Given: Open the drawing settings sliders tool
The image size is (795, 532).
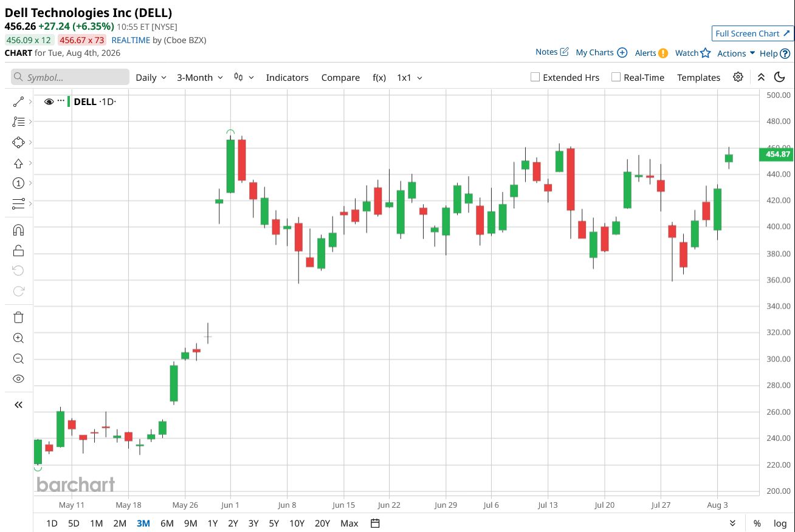Looking at the screenshot, I should coord(18,203).
